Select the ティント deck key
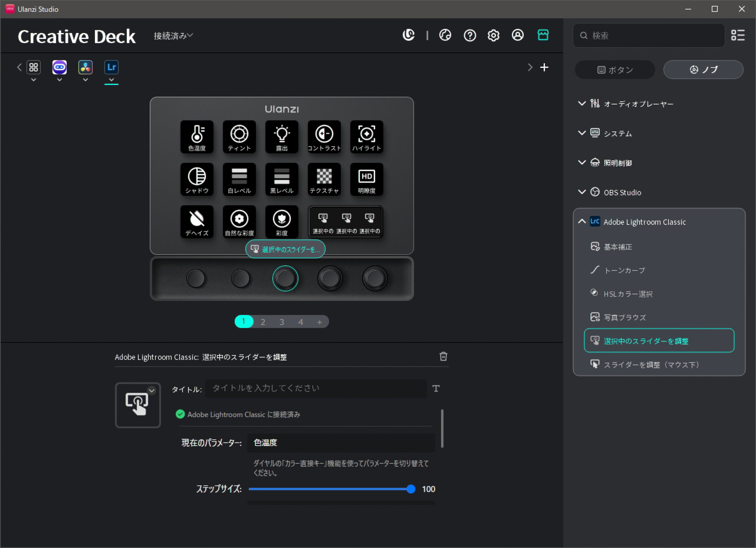756x548 pixels. pyautogui.click(x=239, y=137)
